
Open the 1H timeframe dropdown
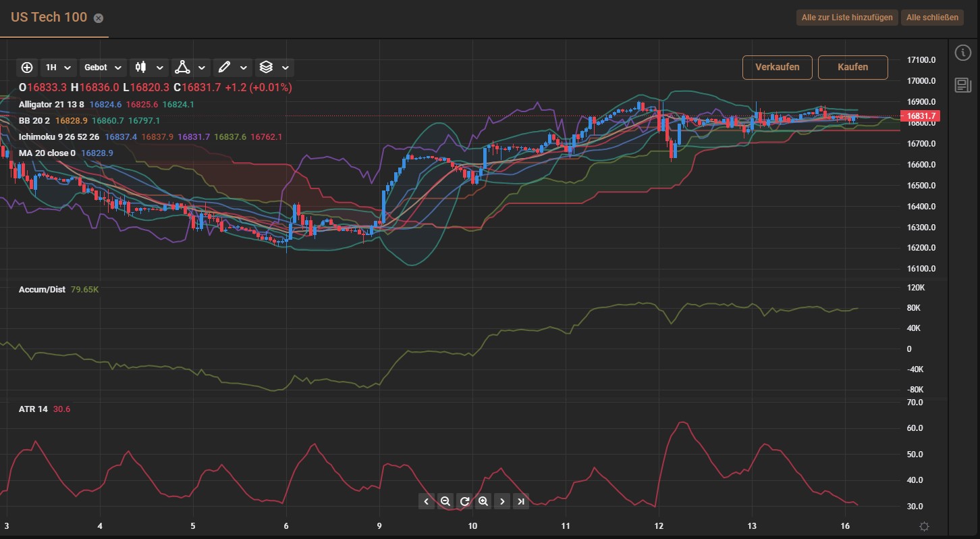[59, 68]
